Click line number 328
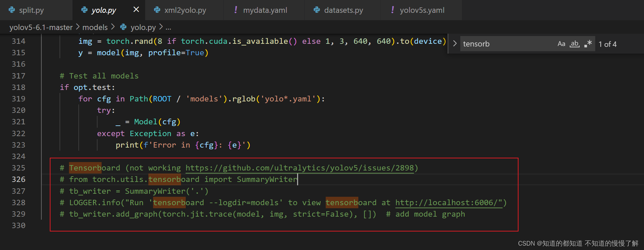Viewport: 644px width, 250px height. [19, 202]
